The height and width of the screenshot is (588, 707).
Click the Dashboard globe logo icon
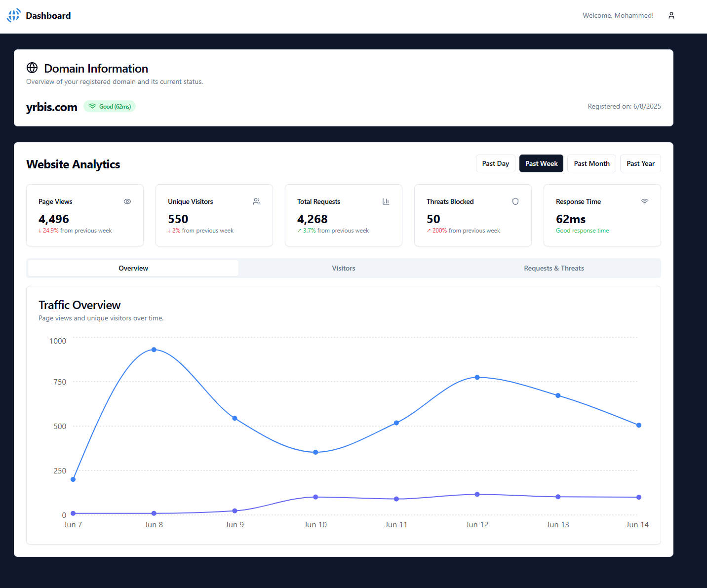click(14, 15)
